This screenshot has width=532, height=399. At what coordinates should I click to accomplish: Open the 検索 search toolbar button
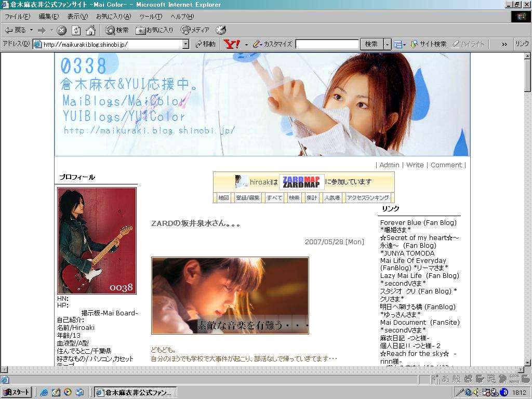117,30
